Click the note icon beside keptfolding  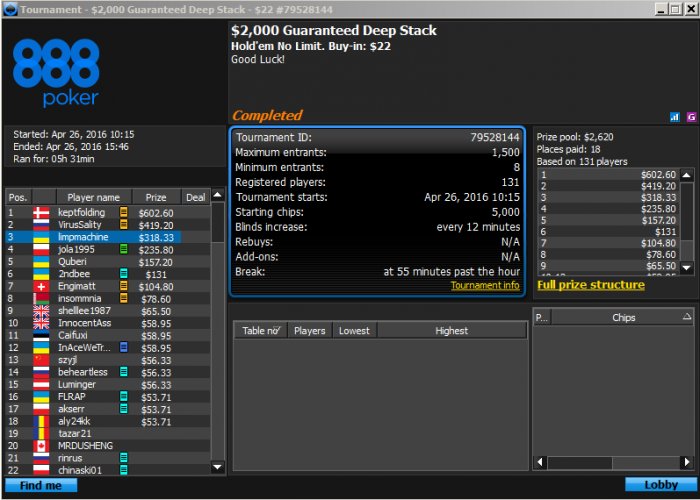point(124,213)
